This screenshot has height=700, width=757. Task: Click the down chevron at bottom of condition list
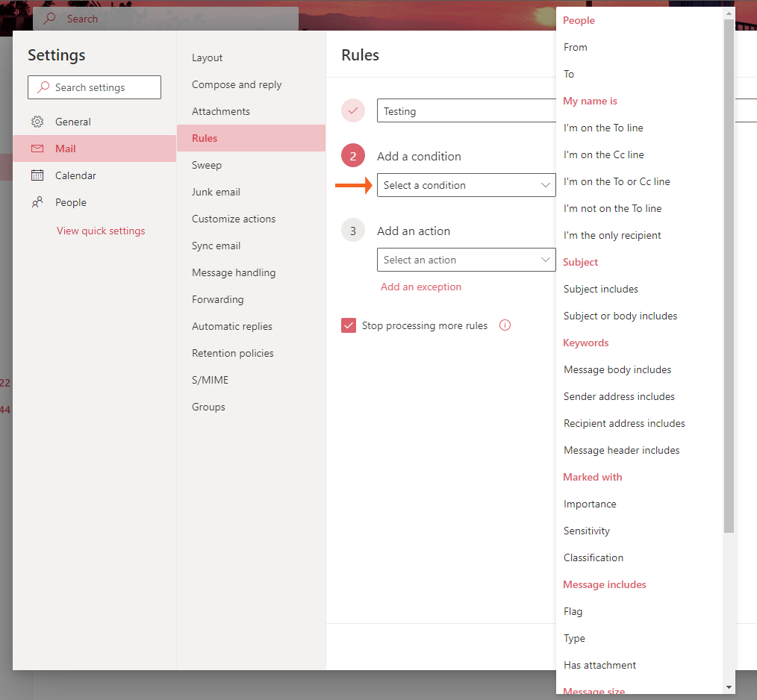[729, 687]
